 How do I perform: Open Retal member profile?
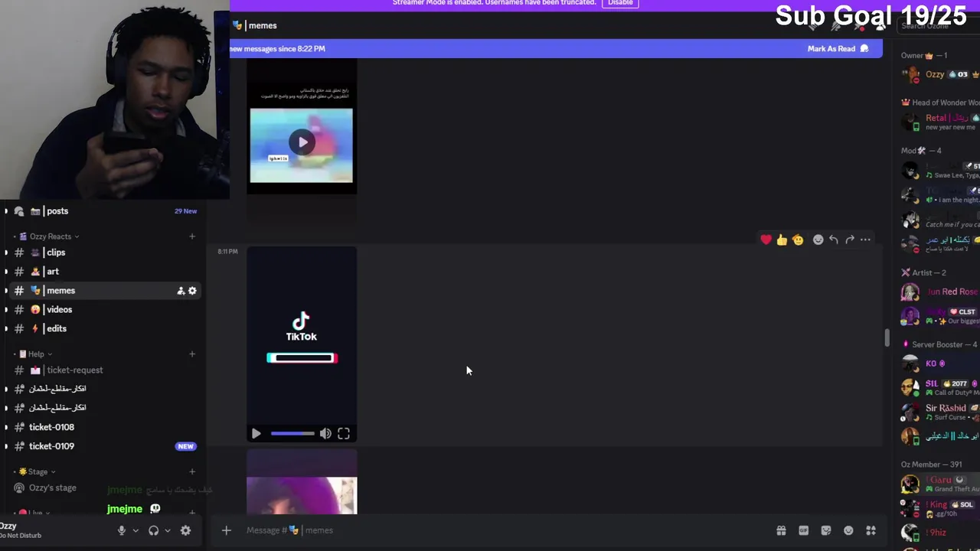click(939, 122)
